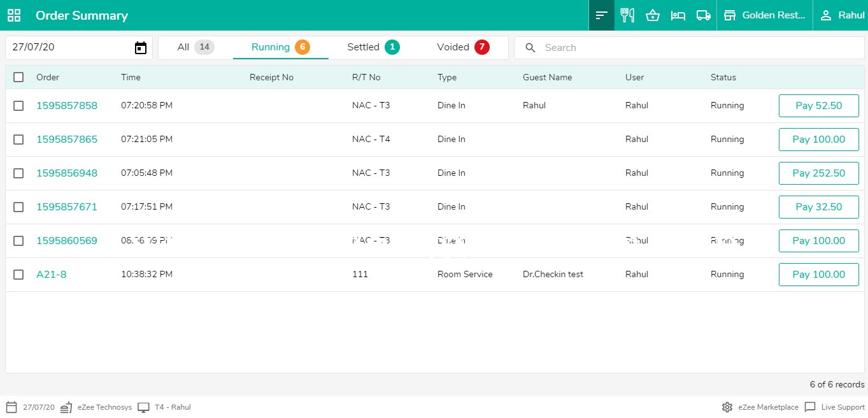This screenshot has height=418, width=868.
Task: Click the Time column header
Action: tap(131, 77)
